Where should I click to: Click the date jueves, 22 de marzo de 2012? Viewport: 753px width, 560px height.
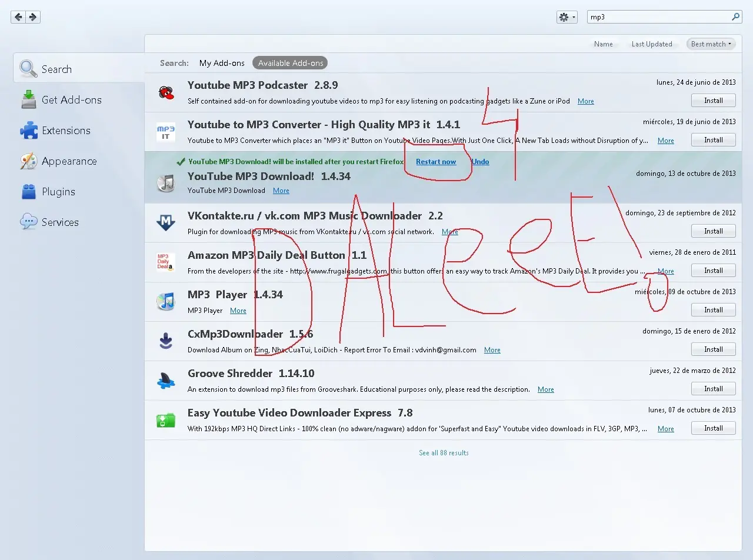click(693, 371)
